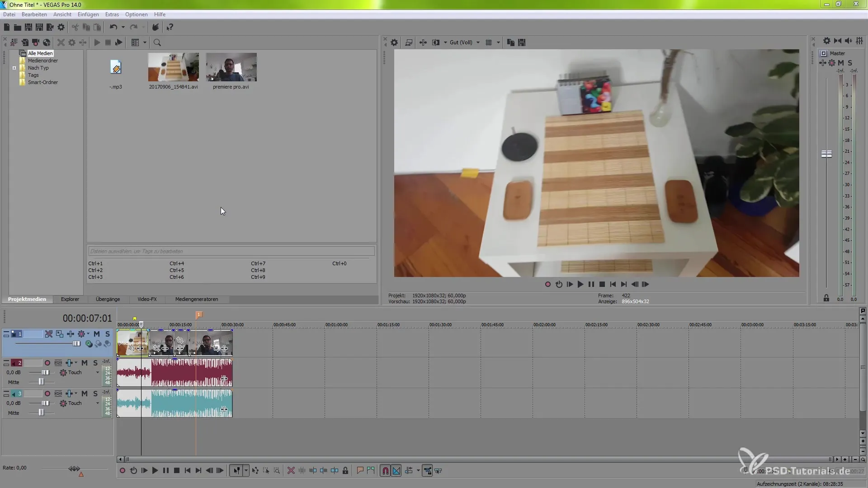Select the Zoom Edit tool
The image size is (868, 488).
[277, 471]
